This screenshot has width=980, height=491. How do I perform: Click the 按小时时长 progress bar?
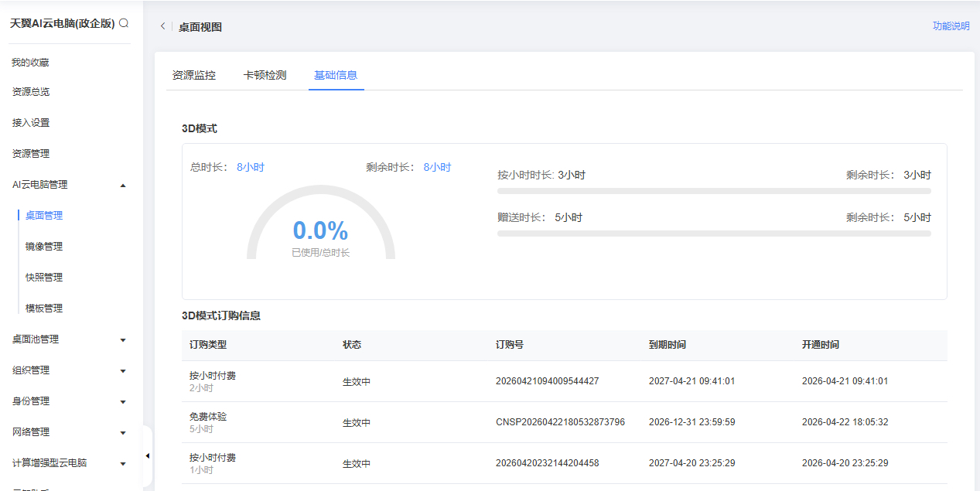point(713,191)
